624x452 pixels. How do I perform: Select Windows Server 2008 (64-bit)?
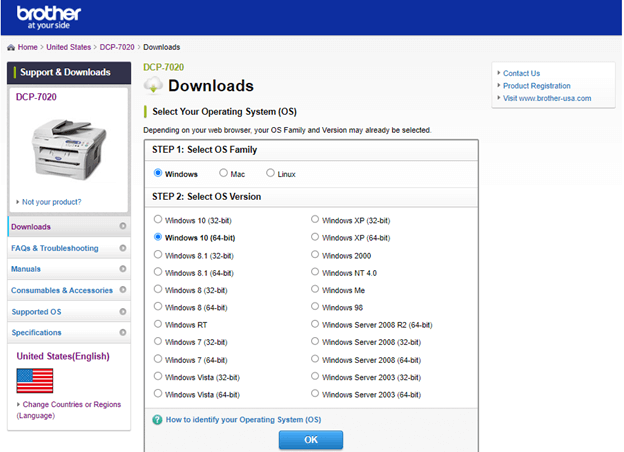coord(315,359)
